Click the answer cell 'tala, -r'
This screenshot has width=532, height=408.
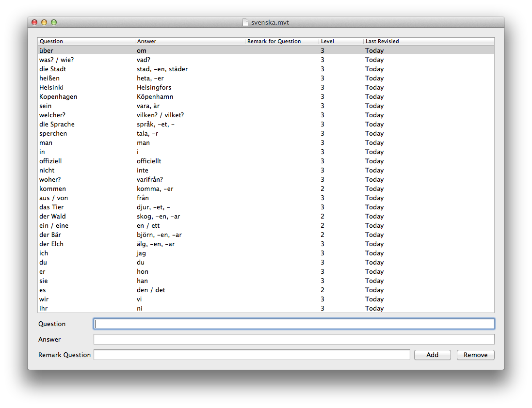pos(147,134)
